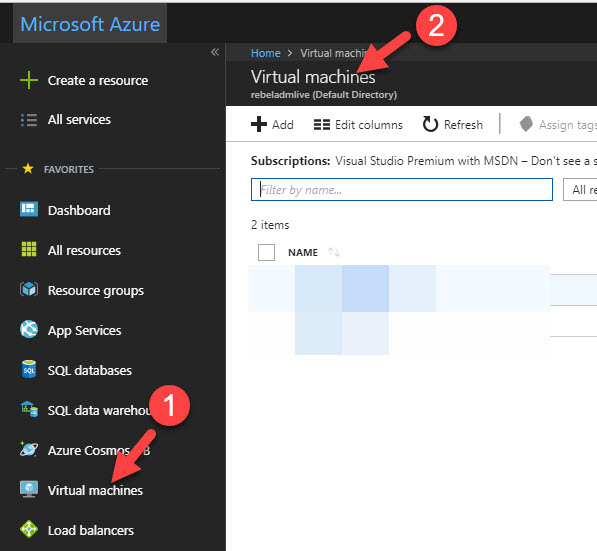The image size is (597, 551).
Task: Open Load balancers in sidebar
Action: pyautogui.click(x=91, y=530)
